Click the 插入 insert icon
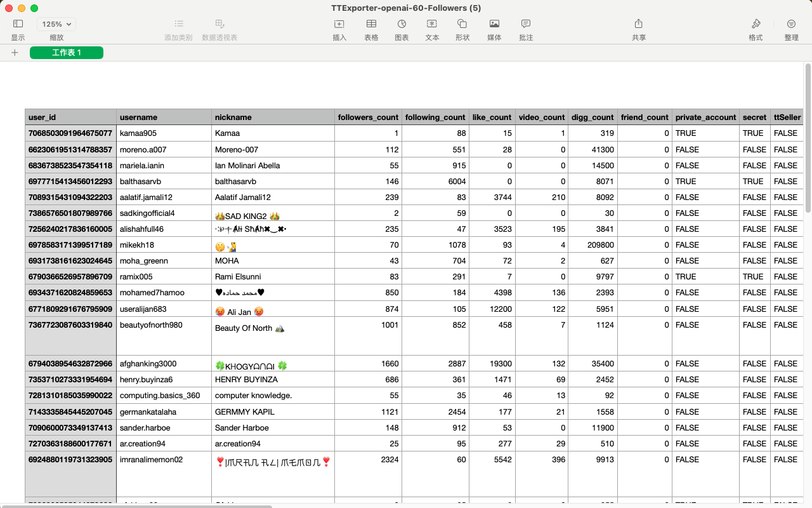Viewport: 812px width, 508px height. pyautogui.click(x=339, y=24)
